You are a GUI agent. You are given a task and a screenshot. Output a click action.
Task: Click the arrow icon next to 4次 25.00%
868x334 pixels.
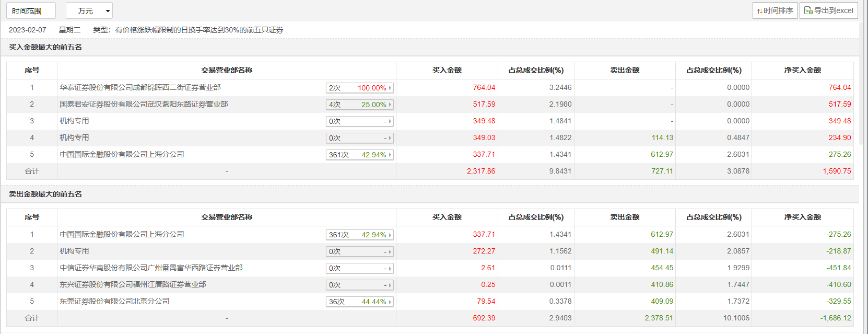coord(390,105)
